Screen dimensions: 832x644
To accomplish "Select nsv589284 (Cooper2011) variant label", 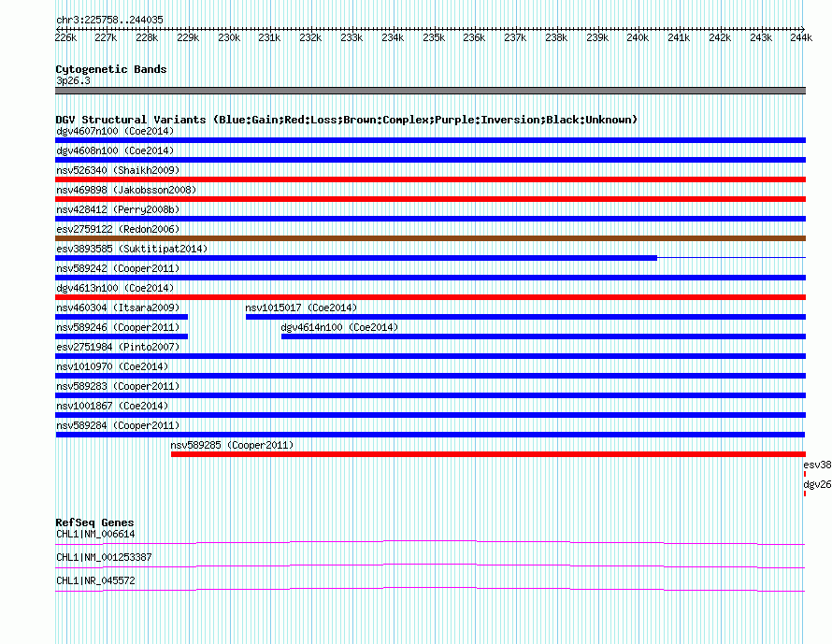I will coord(118,425).
